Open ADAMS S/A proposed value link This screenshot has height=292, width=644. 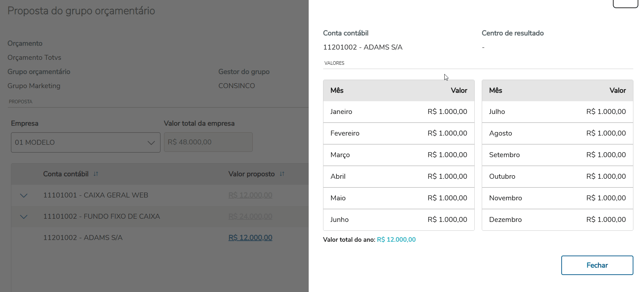[x=250, y=238]
